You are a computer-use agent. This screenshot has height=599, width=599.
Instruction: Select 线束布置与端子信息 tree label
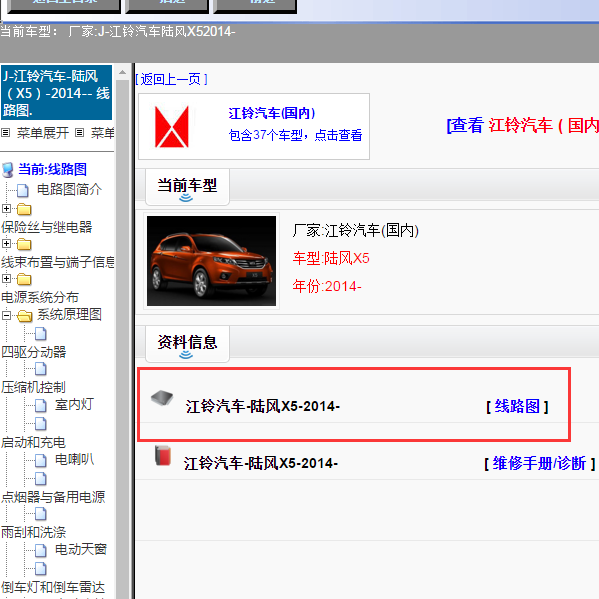click(x=58, y=262)
